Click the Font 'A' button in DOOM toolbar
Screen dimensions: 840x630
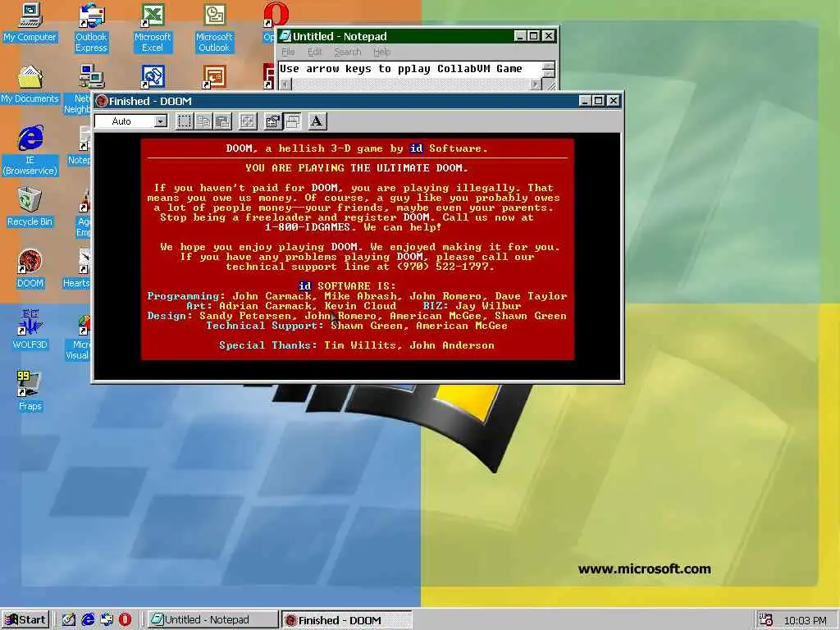(317, 121)
